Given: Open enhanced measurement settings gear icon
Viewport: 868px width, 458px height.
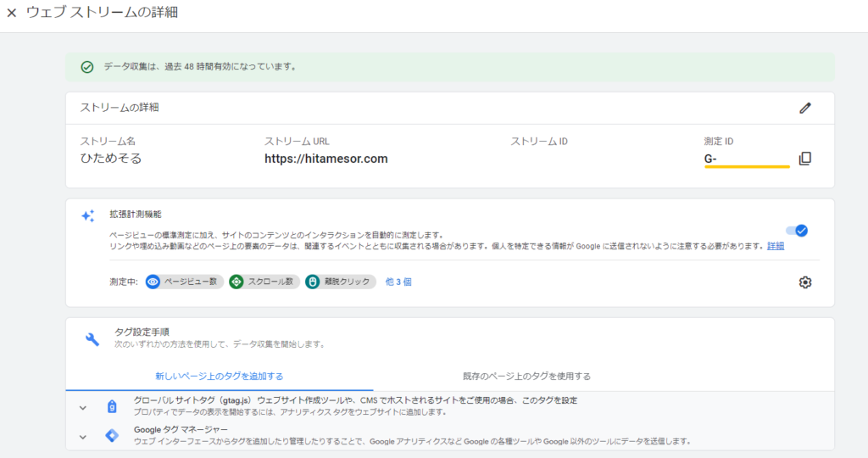Looking at the screenshot, I should (x=804, y=282).
